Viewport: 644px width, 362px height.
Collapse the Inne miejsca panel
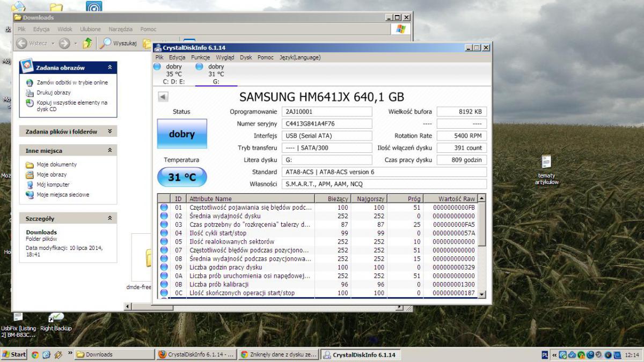click(110, 151)
